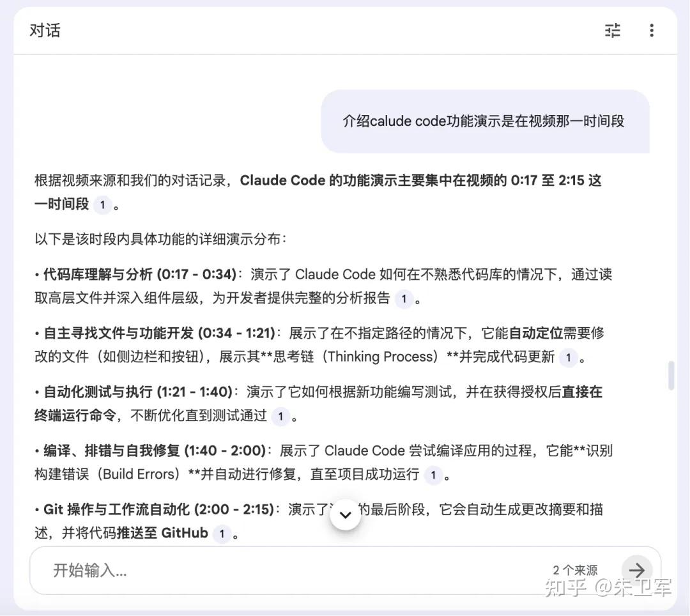
Task: Open citation 1 after 这一时间段
Action: (102, 204)
